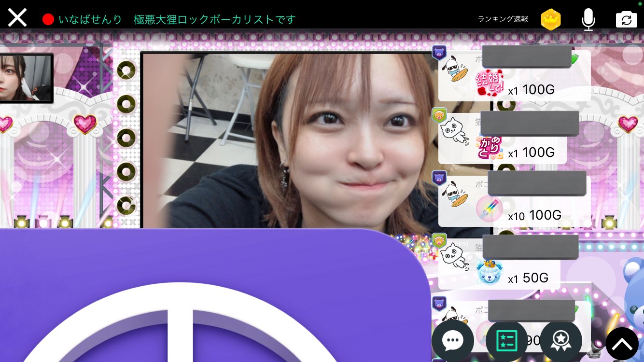
Task: Expand the panel with the up chevron
Action: tap(622, 344)
